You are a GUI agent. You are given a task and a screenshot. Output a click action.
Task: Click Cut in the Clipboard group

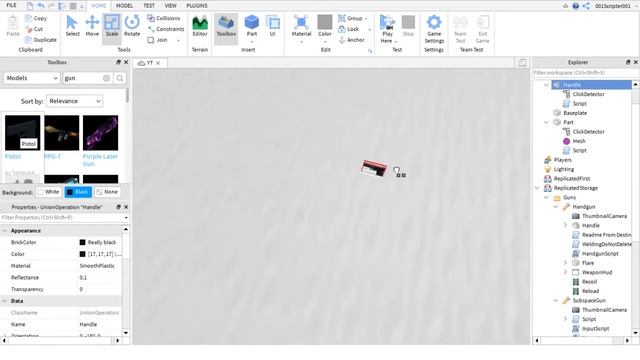(34, 29)
